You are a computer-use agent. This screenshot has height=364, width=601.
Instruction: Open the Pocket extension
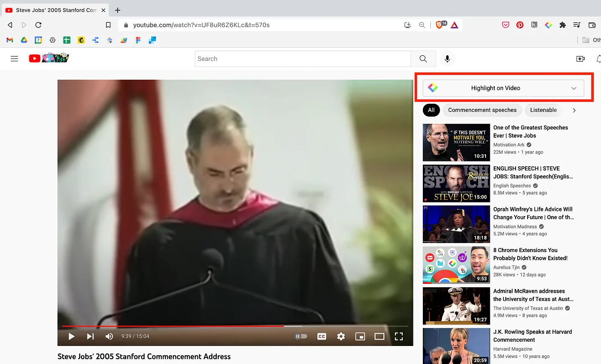[506, 25]
